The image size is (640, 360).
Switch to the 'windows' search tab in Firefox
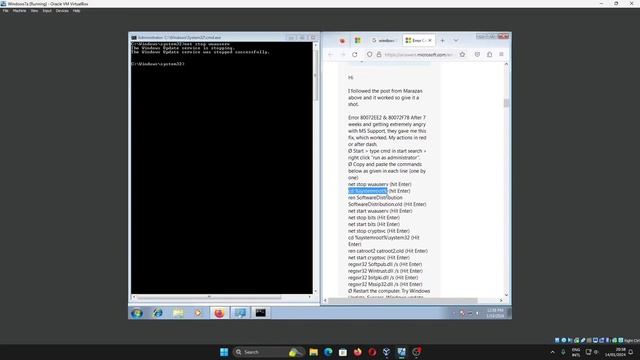point(384,40)
